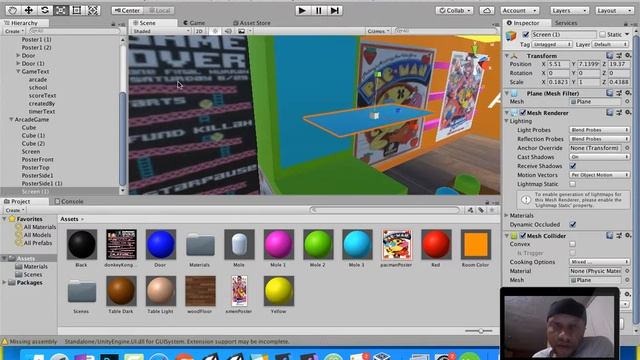Screen dimensions: 640x360
Task: Step forward one frame
Action: click(x=335, y=10)
